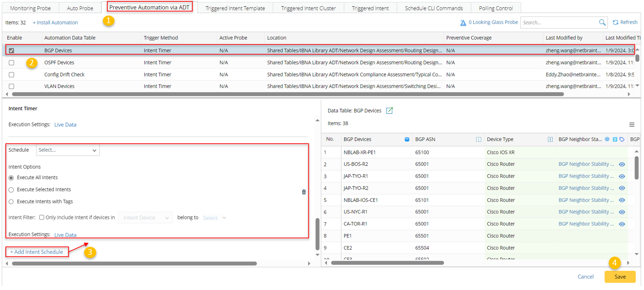
Task: Click into the Search input field
Action: [x=558, y=23]
